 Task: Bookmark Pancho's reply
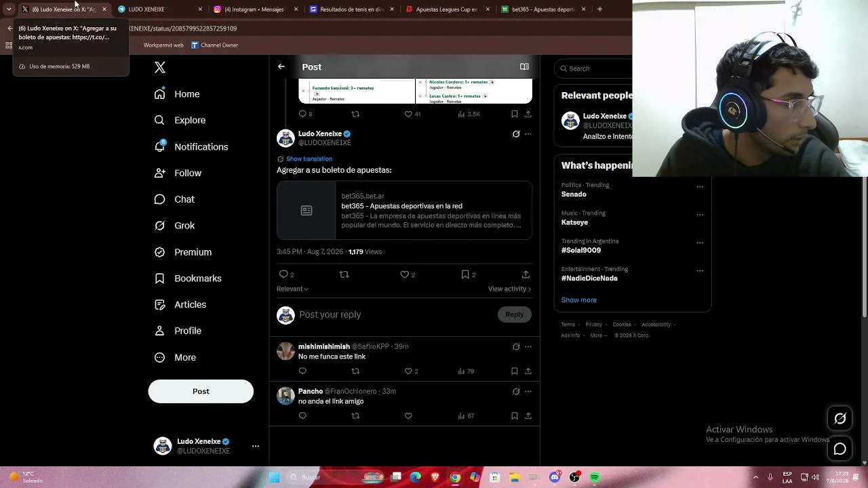pyautogui.click(x=515, y=415)
